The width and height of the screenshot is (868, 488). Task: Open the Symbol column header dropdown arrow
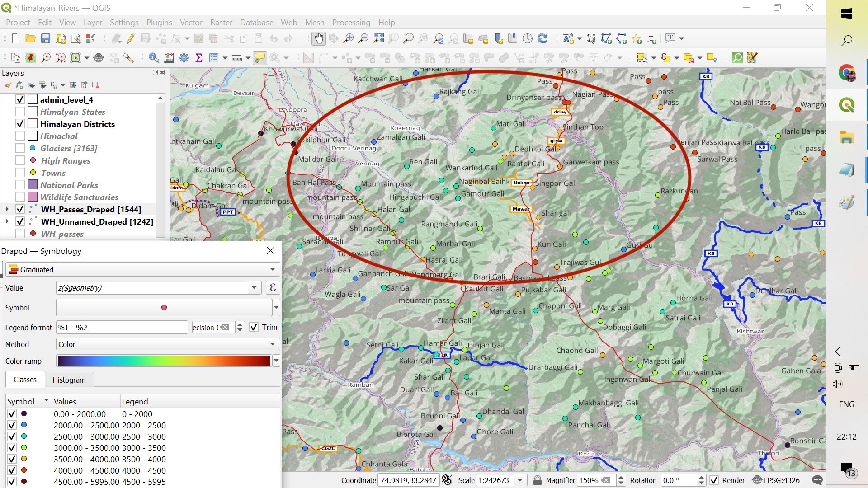tap(46, 401)
